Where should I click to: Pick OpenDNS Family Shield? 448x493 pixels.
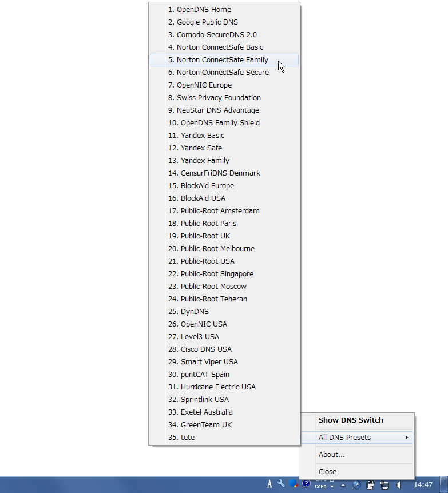coord(224,123)
